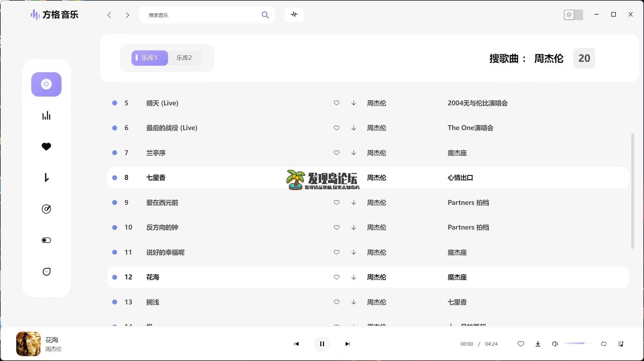Play the song 兰亭序

[156, 153]
